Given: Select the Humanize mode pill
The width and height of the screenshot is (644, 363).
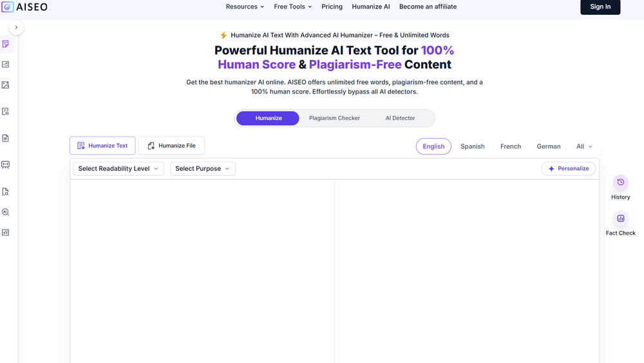Looking at the screenshot, I should point(268,118).
